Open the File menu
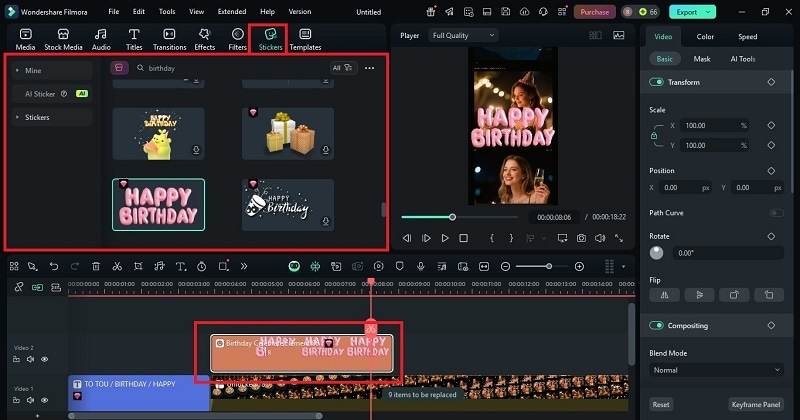The width and height of the screenshot is (800, 420). click(x=114, y=11)
